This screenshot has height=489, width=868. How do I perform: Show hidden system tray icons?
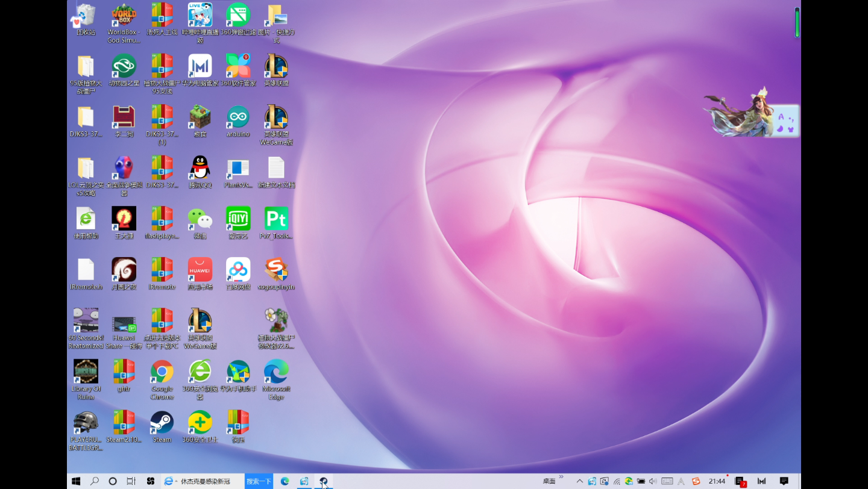click(x=579, y=481)
